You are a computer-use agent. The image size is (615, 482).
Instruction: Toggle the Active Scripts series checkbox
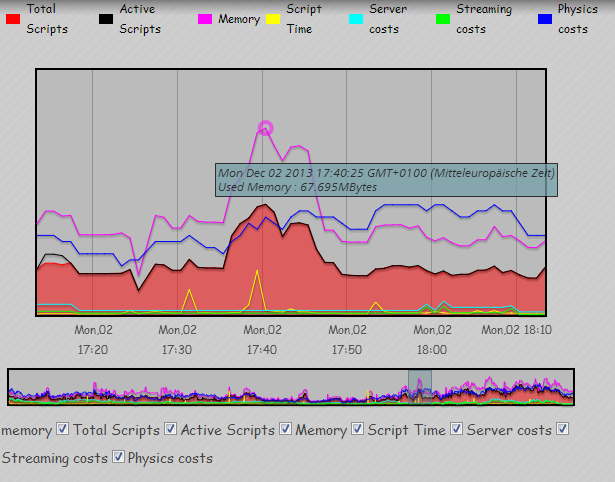click(171, 430)
